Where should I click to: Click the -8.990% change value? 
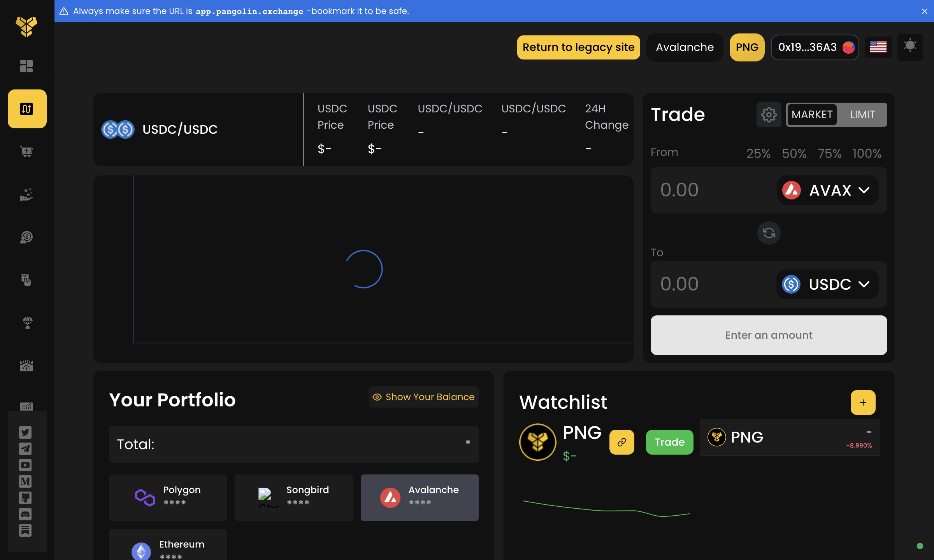859,446
